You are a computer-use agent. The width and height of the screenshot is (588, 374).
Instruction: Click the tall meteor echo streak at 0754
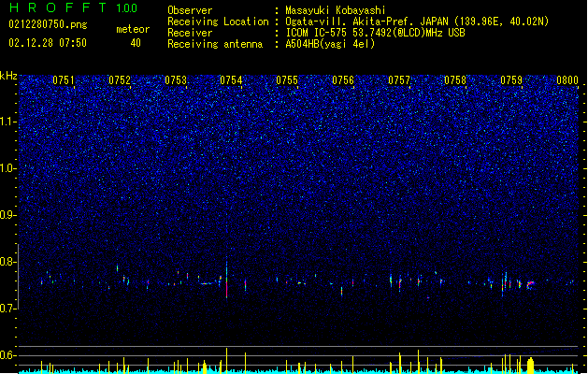[226, 278]
